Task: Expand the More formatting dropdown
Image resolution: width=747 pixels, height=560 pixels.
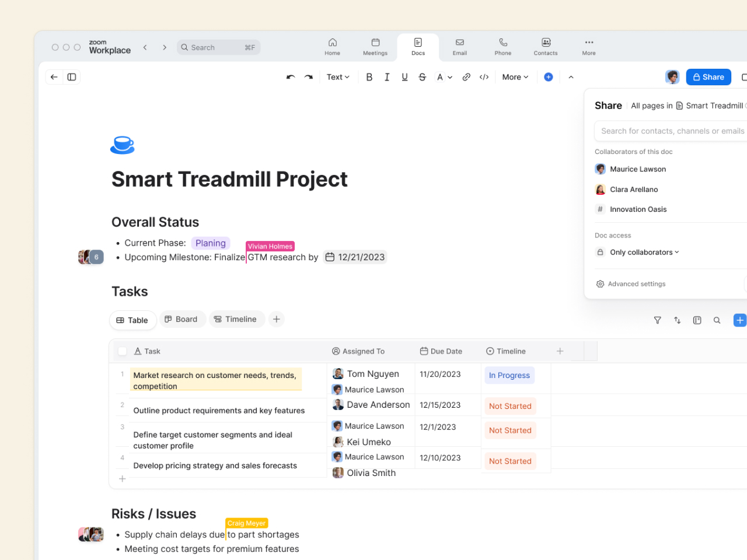Action: coord(515,77)
